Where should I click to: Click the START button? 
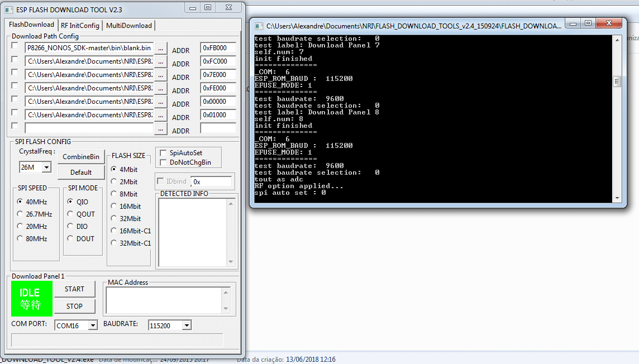pos(75,289)
